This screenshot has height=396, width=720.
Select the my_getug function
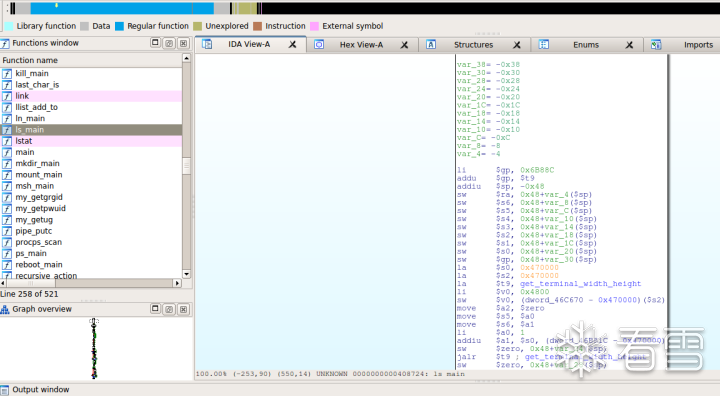[91, 220]
